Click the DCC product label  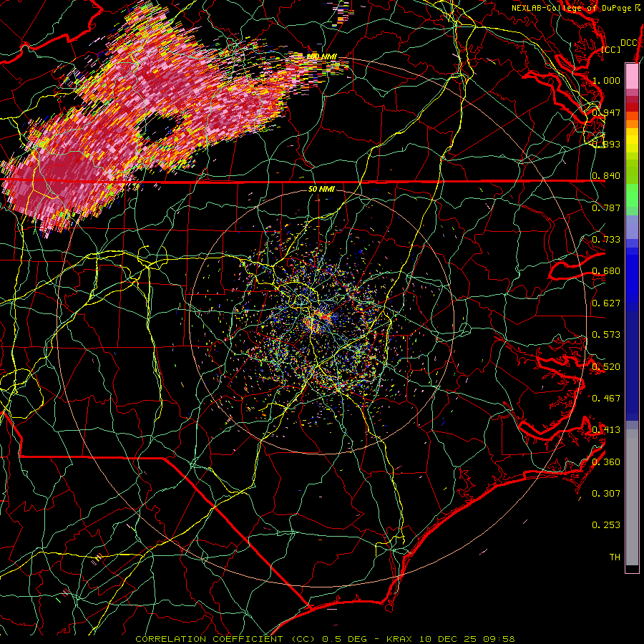pos(629,42)
